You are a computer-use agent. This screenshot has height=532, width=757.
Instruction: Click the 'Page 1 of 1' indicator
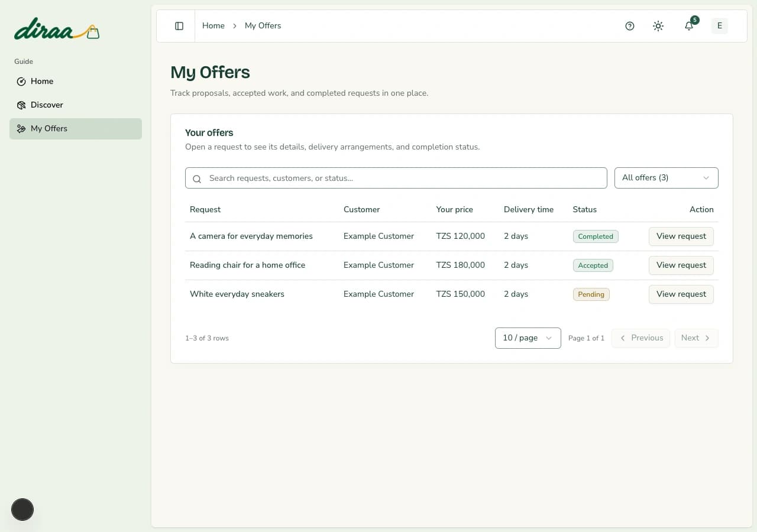[587, 339]
